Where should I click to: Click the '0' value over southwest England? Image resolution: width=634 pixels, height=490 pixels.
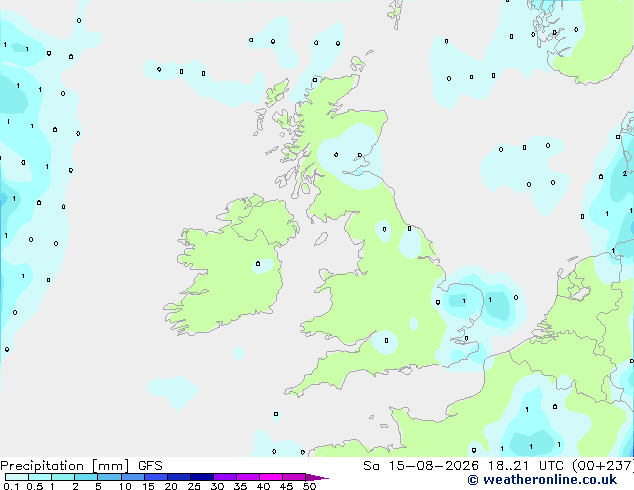(386, 340)
